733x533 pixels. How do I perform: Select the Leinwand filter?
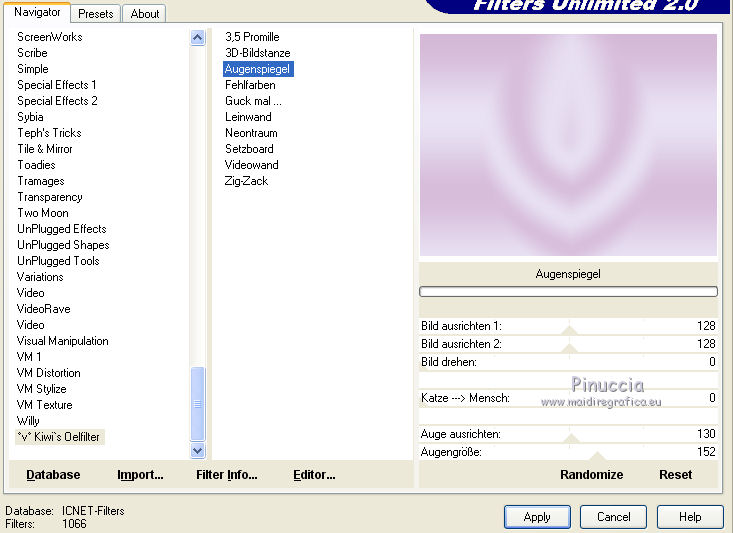pyautogui.click(x=248, y=117)
